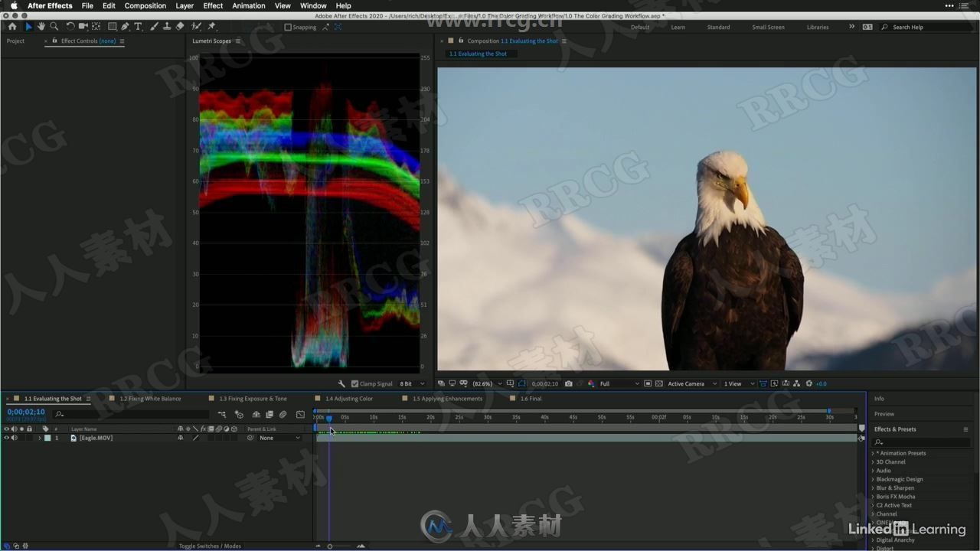Viewport: 980px width, 551px height.
Task: Expand the Blur & Sharpen effects category
Action: (x=873, y=487)
